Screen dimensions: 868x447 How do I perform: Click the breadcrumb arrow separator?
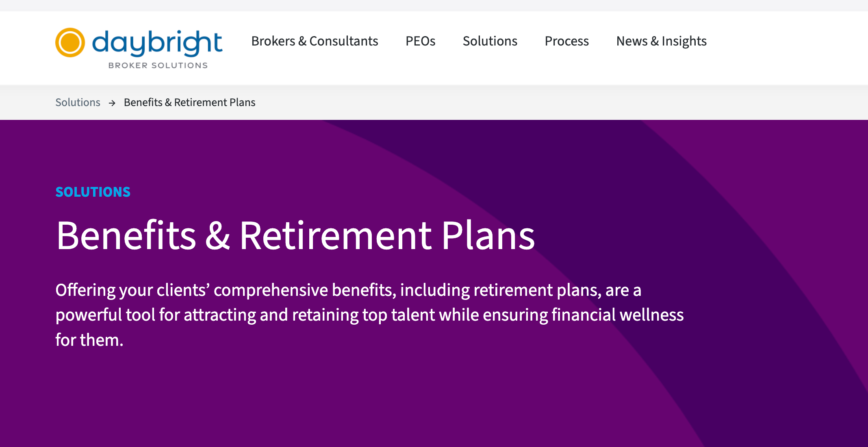(x=112, y=103)
